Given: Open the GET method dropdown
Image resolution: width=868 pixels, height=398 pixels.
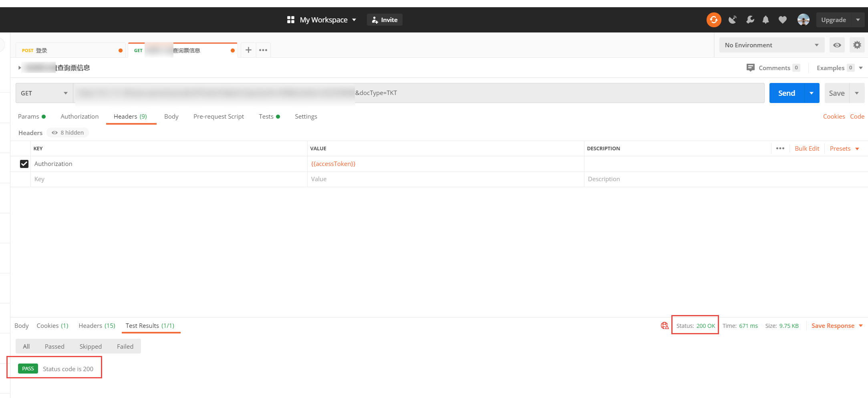Looking at the screenshot, I should (x=44, y=93).
